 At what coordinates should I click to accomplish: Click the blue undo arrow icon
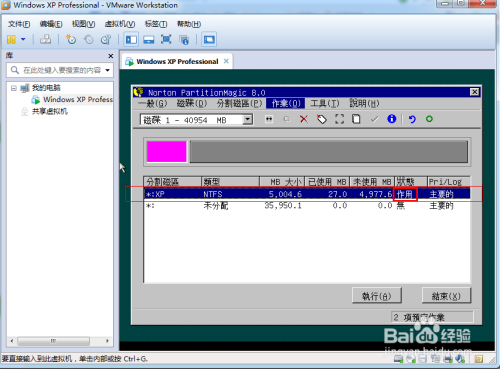412,119
